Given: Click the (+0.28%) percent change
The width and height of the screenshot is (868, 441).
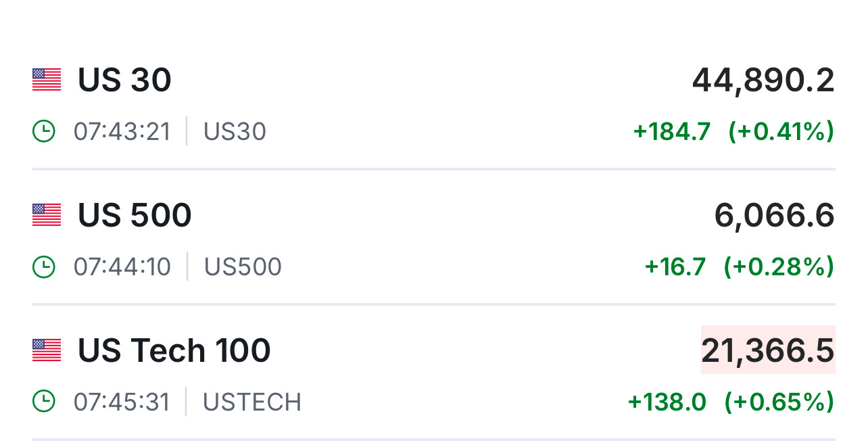Looking at the screenshot, I should point(779,266).
